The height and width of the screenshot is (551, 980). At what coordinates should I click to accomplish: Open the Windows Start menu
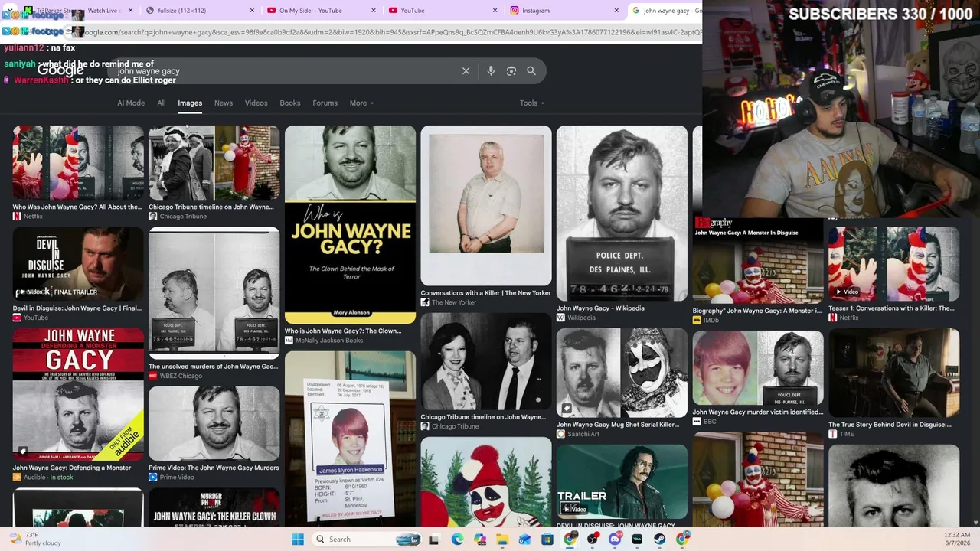tap(298, 540)
